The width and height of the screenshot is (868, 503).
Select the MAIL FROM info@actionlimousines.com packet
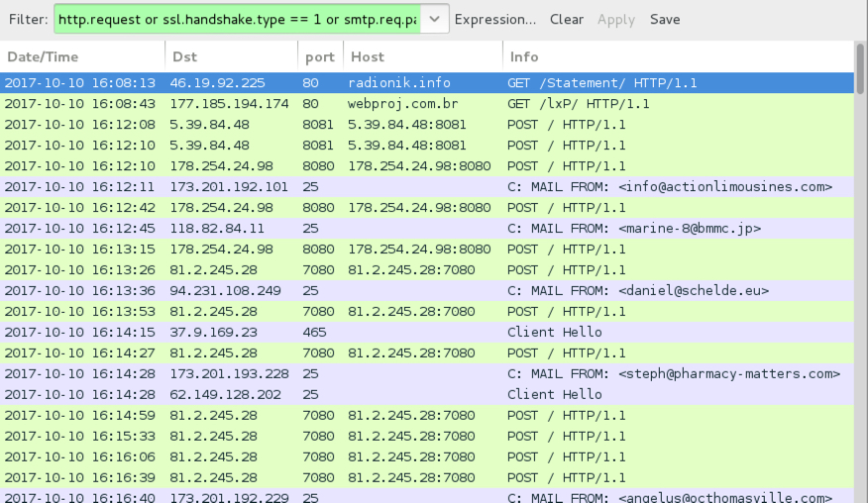coord(427,186)
